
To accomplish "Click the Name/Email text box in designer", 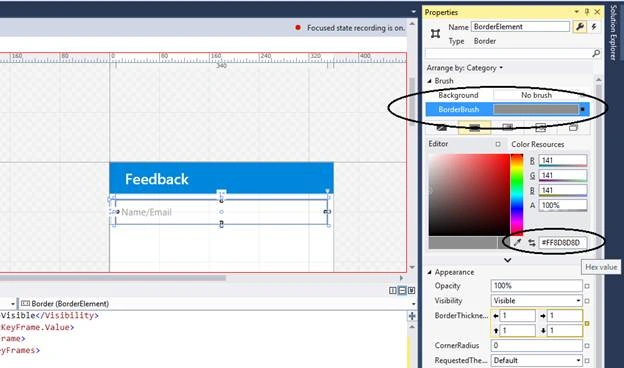I will click(221, 212).
